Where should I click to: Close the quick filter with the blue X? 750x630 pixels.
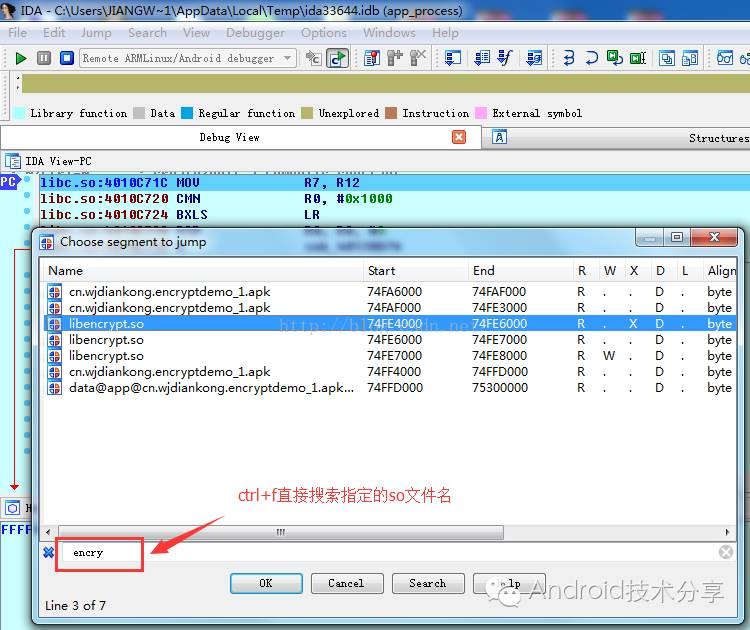pyautogui.click(x=48, y=553)
